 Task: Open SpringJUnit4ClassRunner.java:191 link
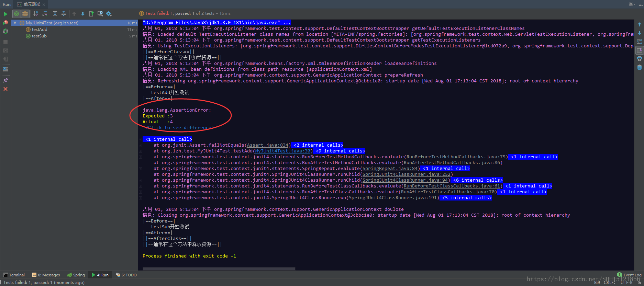coord(393,198)
